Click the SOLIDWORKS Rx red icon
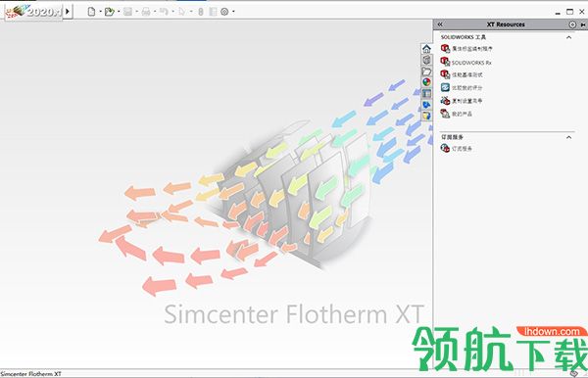Image resolution: width=588 pixels, height=378 pixels. (x=445, y=62)
